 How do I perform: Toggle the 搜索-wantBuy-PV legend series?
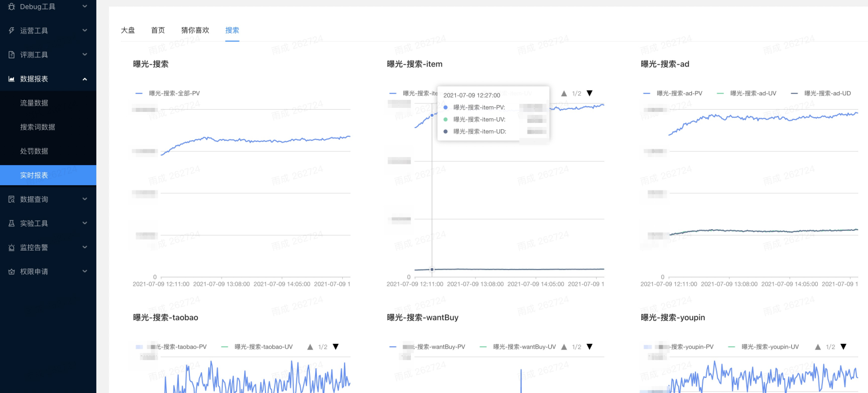click(x=427, y=347)
